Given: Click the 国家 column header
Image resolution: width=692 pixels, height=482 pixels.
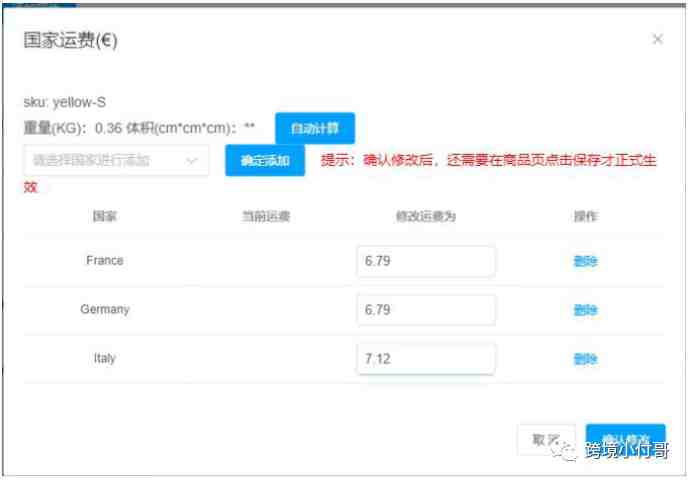Looking at the screenshot, I should coord(105,216).
